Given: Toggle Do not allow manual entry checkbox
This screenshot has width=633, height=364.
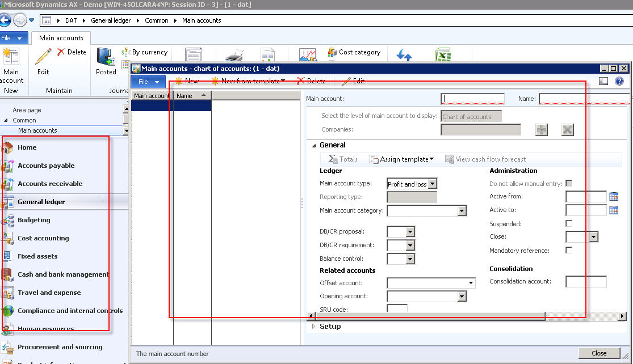Looking at the screenshot, I should click(569, 183).
